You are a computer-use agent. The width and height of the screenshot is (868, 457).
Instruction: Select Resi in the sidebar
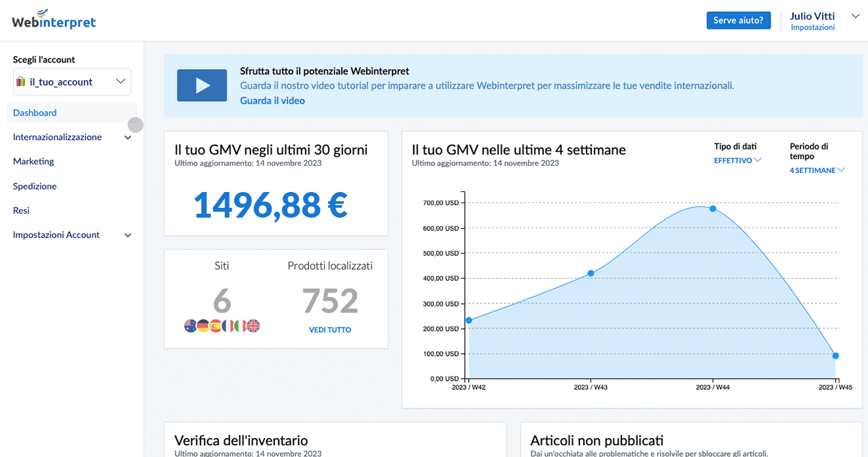(21, 210)
